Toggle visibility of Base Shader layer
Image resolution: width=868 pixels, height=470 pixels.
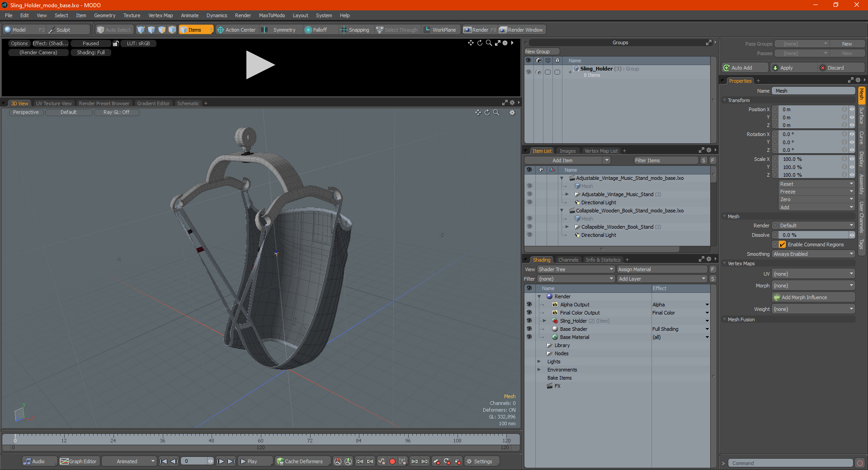tap(529, 329)
